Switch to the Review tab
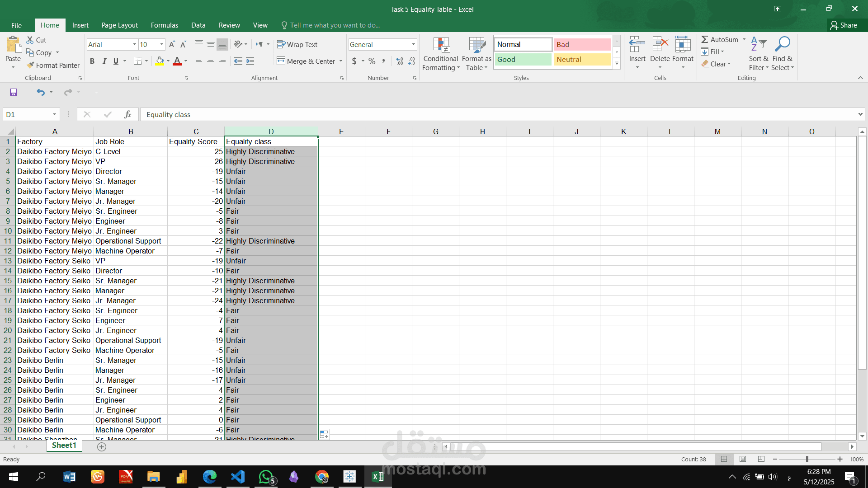The height and width of the screenshot is (488, 868). 229,25
